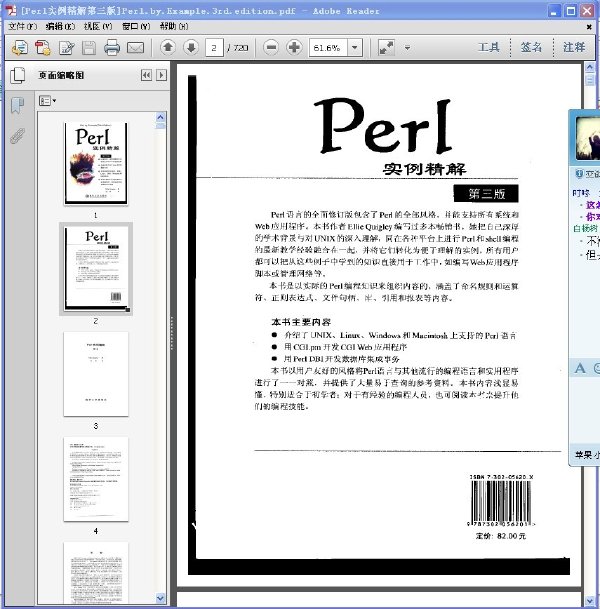This screenshot has height=609, width=600.
Task: Click the 页面缩略图 panel title
Action: coord(61,75)
